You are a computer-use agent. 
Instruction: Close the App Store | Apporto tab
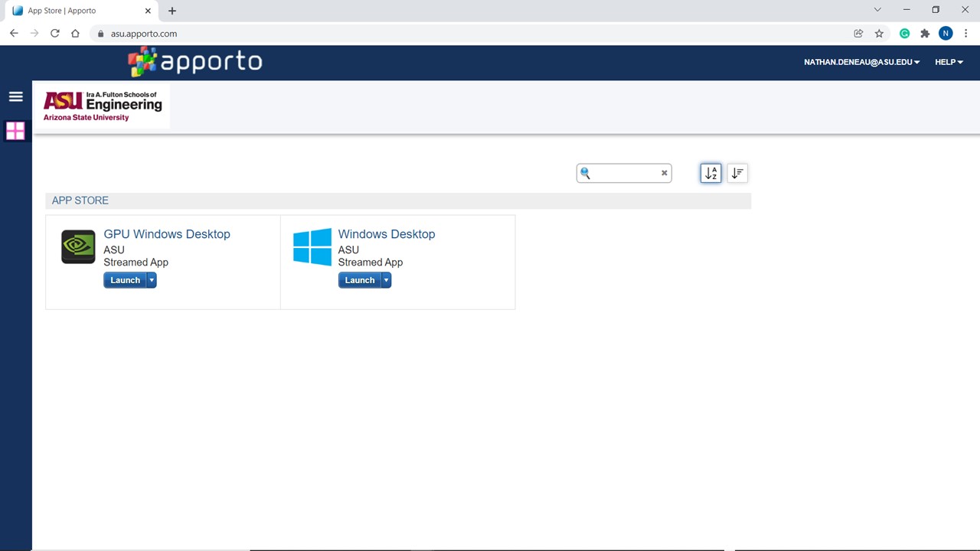click(149, 11)
